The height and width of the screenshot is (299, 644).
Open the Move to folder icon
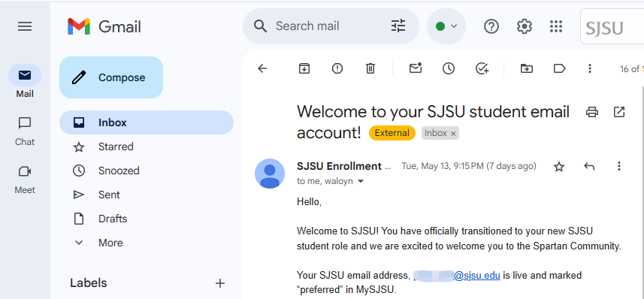tap(527, 68)
